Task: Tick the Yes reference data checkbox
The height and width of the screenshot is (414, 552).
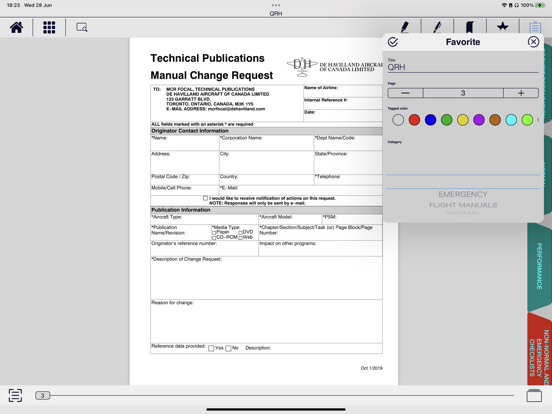Action: pyautogui.click(x=211, y=348)
